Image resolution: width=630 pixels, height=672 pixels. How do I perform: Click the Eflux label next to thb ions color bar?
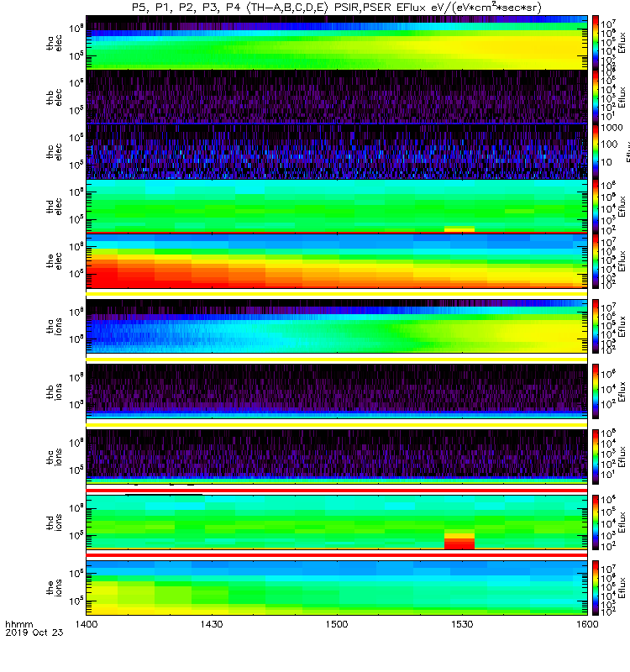(x=622, y=391)
